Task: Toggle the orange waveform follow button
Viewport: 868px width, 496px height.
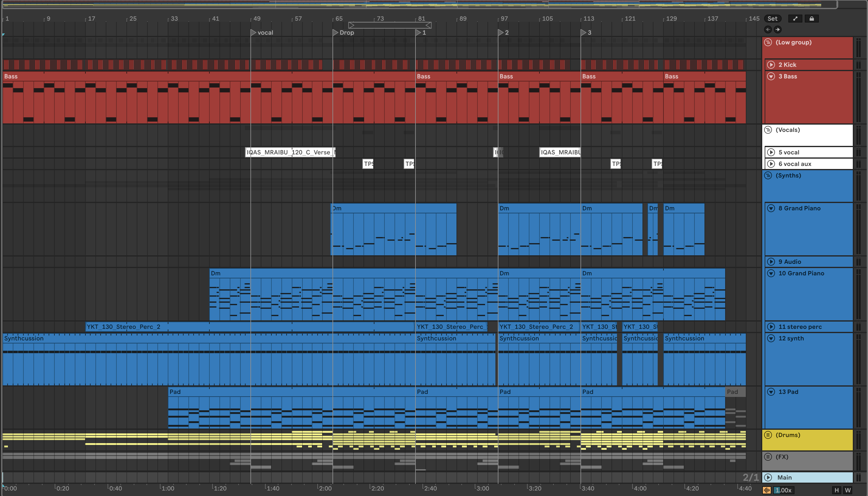Action: pyautogui.click(x=766, y=490)
